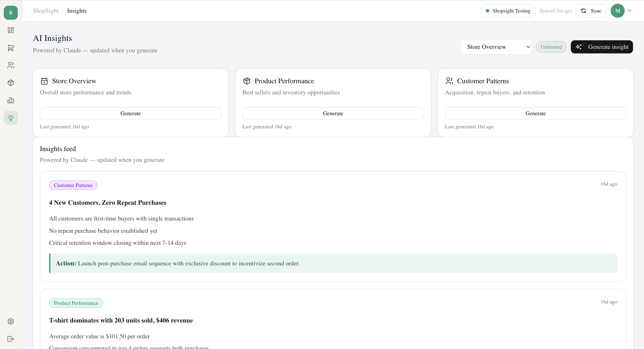Open the dashboard grid icon in sidebar

(11, 30)
